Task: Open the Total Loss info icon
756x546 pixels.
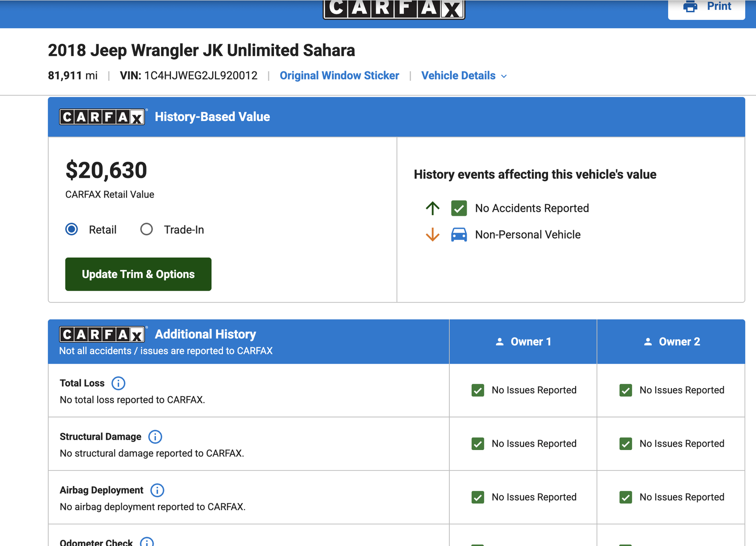Action: pyautogui.click(x=118, y=383)
